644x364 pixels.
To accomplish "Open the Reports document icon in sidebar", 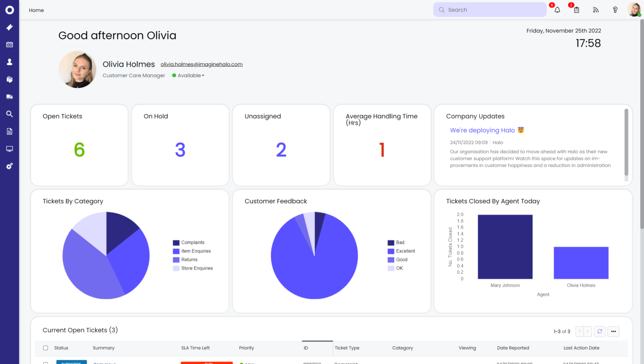I will (10, 131).
